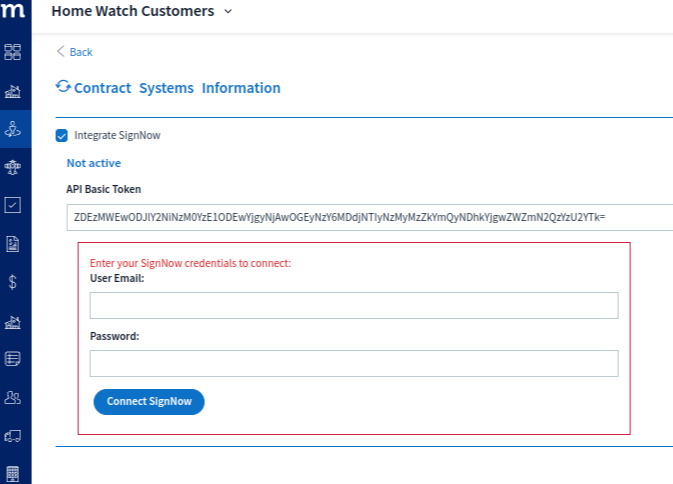673x484 pixels.
Task: Select the Contract tab
Action: coord(102,88)
